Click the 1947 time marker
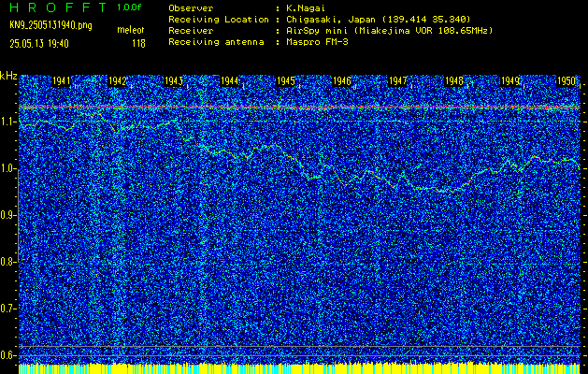588x374 pixels. click(x=398, y=81)
